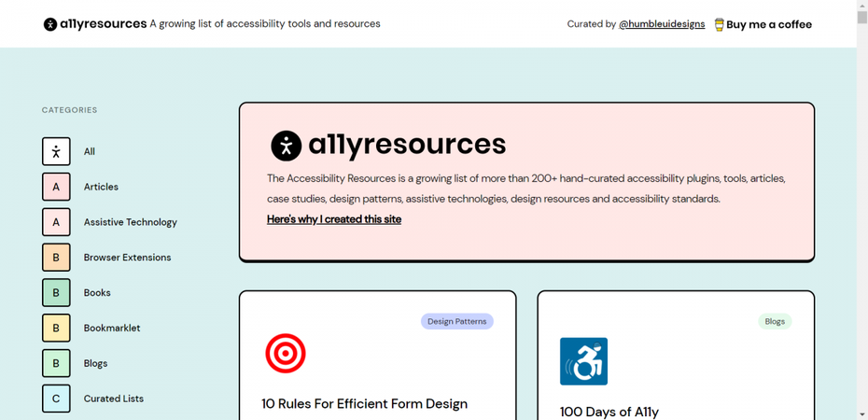Follow the @humbleuidesigns link
868x420 pixels.
[662, 24]
